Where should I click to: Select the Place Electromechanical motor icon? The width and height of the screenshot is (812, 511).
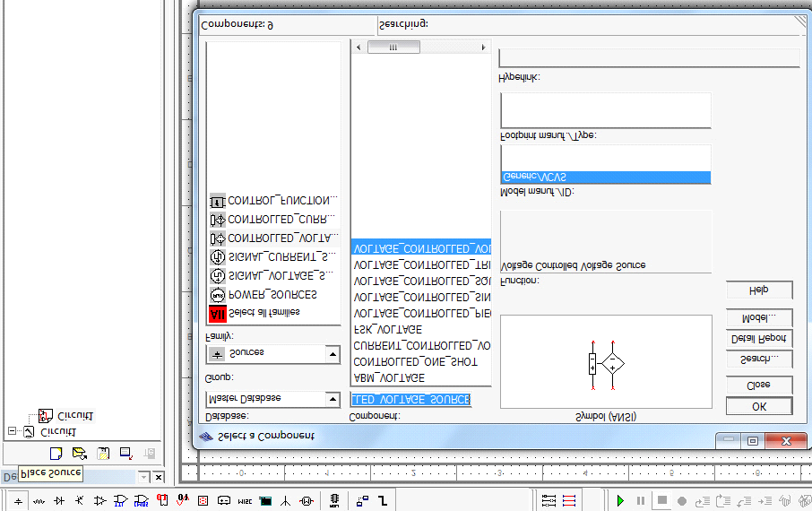pos(307,501)
